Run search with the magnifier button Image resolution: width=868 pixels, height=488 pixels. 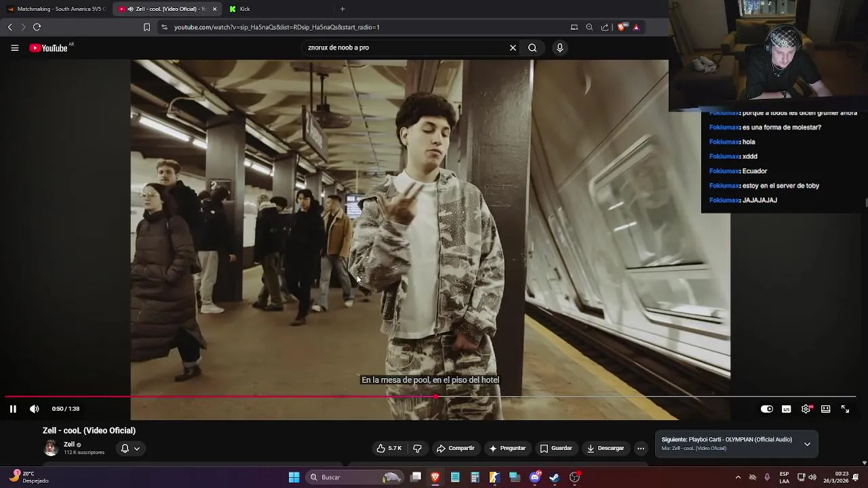click(x=532, y=47)
